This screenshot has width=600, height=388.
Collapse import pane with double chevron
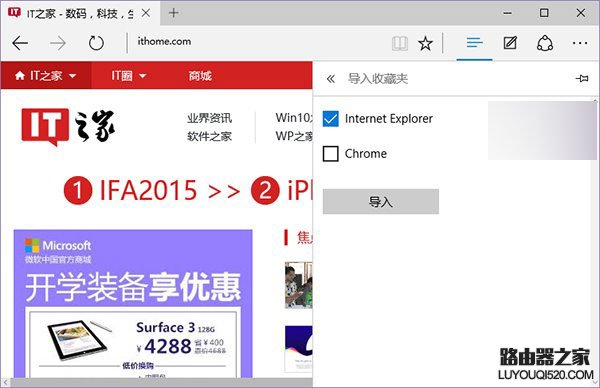coord(331,79)
